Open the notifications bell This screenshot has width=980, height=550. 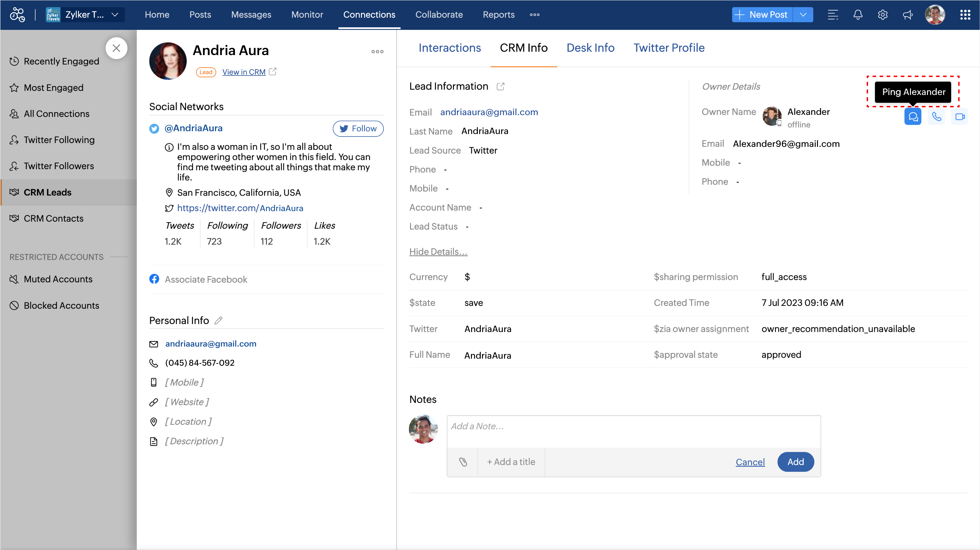tap(857, 15)
